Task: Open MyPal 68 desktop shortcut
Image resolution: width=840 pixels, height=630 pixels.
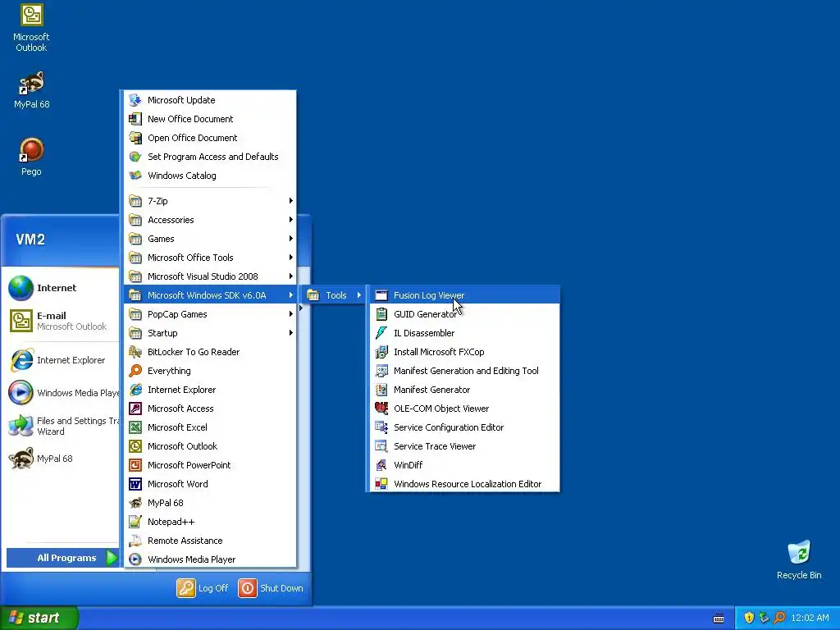Action: (x=31, y=90)
